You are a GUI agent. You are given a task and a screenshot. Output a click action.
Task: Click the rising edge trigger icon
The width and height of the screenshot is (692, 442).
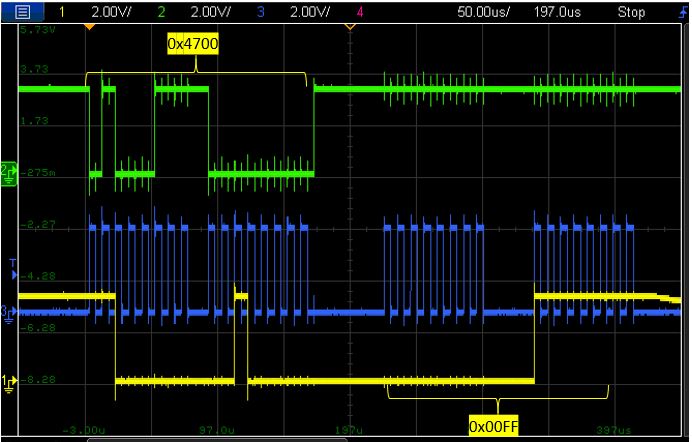point(683,12)
